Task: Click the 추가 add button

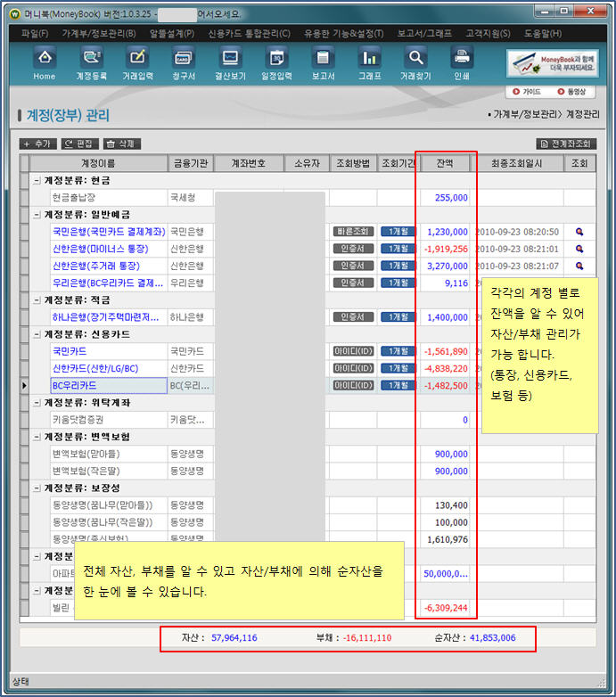Action: [x=37, y=143]
